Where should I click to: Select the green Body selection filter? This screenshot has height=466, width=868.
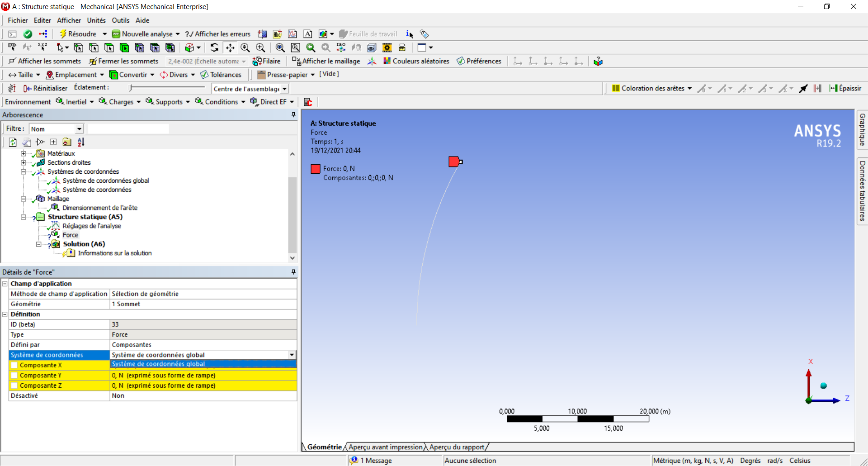point(124,48)
